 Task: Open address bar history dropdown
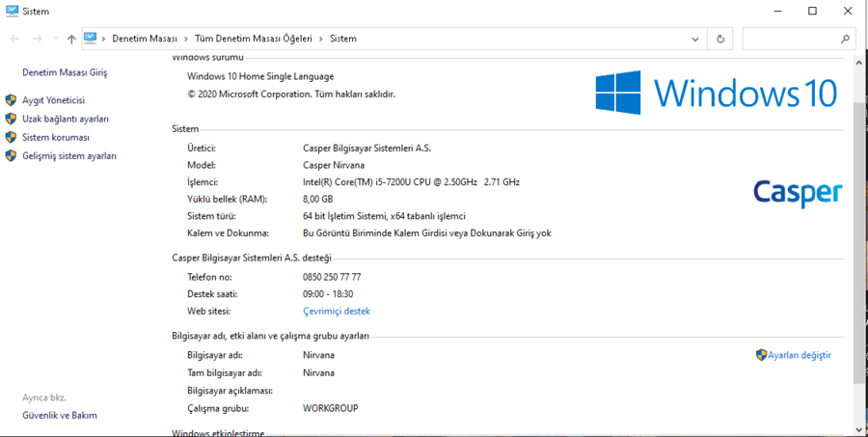coord(695,39)
